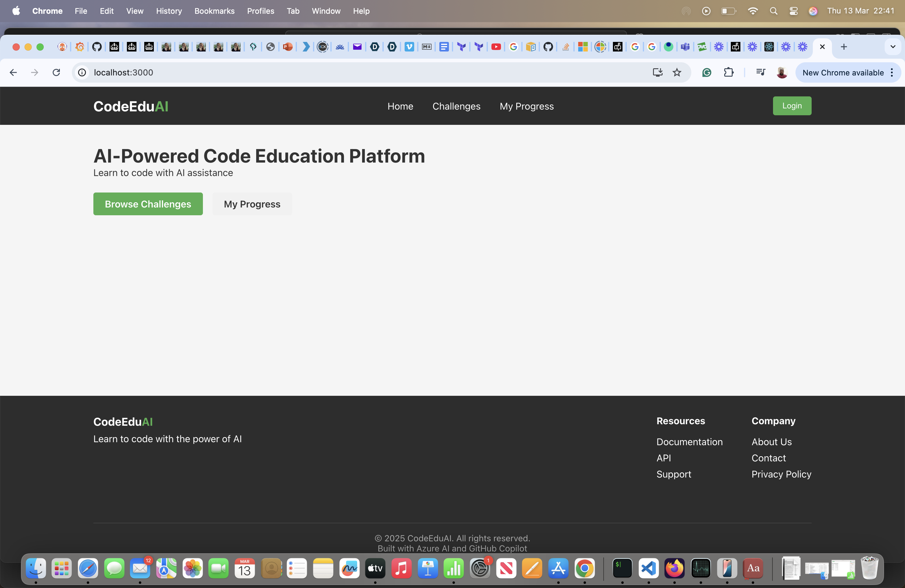Open Chrome three-dot menu
905x588 pixels.
(892, 72)
